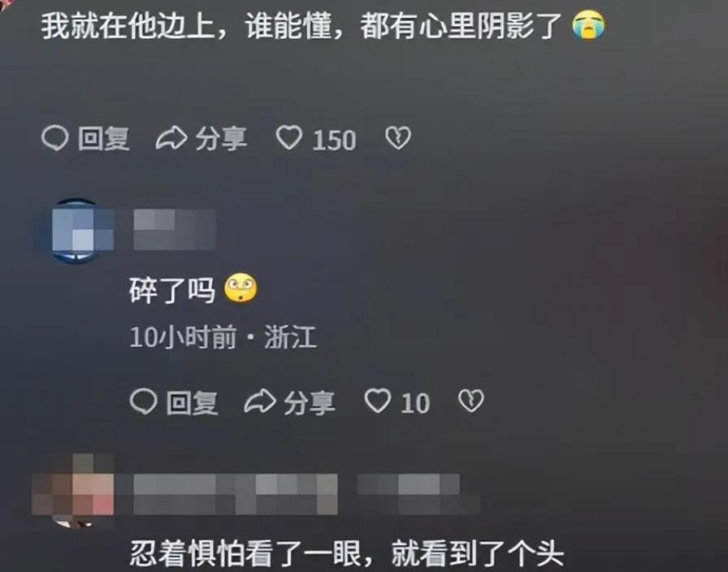Like the top comment with 150 likes
Image resolution: width=728 pixels, height=572 pixels.
click(x=289, y=138)
